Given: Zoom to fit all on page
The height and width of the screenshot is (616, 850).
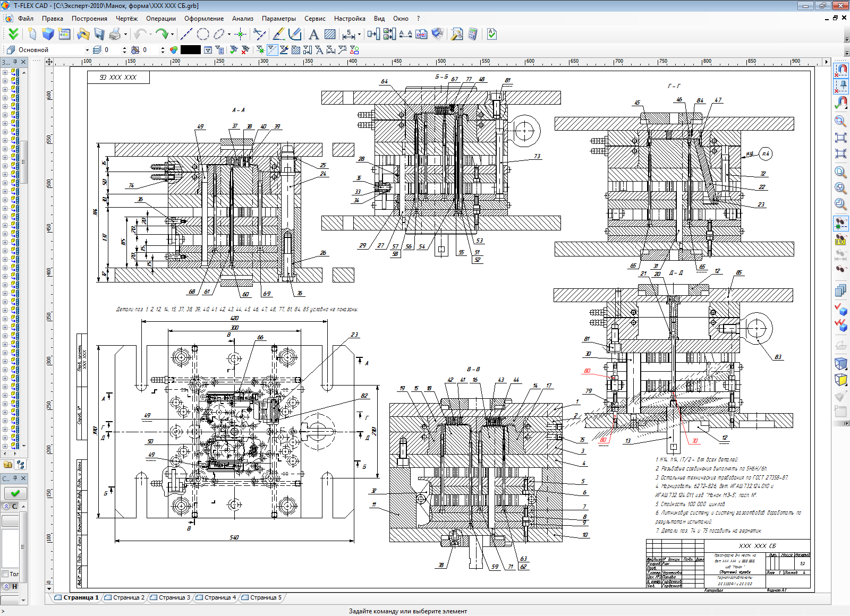Looking at the screenshot, I should tap(840, 138).
